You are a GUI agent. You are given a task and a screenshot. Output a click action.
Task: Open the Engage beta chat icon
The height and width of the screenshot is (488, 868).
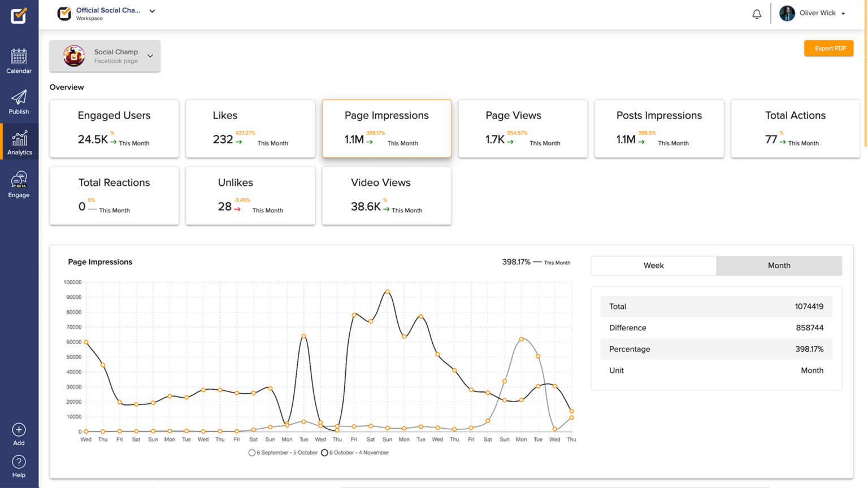tap(19, 181)
